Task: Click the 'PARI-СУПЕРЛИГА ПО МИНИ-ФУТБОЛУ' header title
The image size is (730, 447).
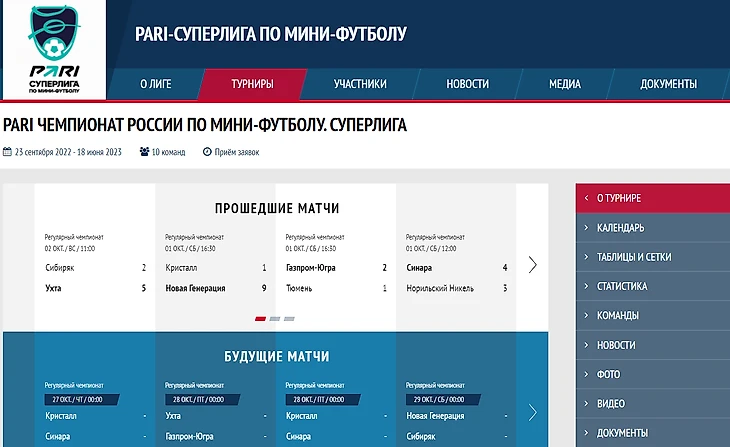Action: tap(271, 34)
